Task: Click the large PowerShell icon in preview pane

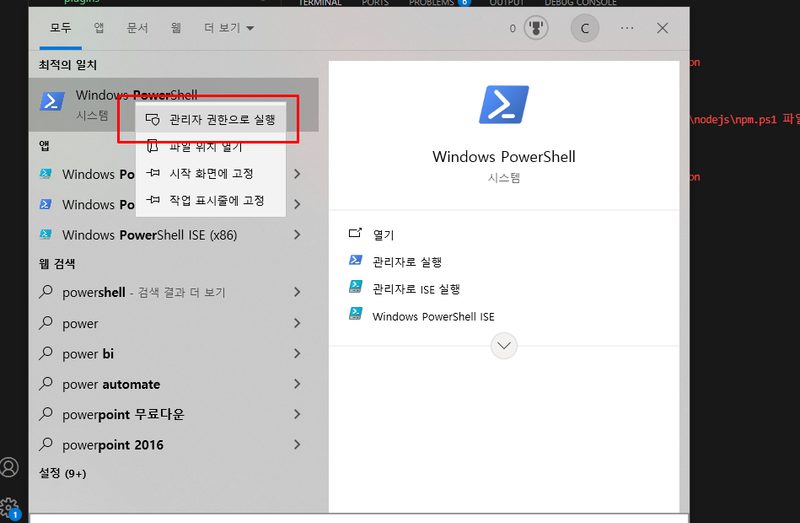Action: (504, 105)
